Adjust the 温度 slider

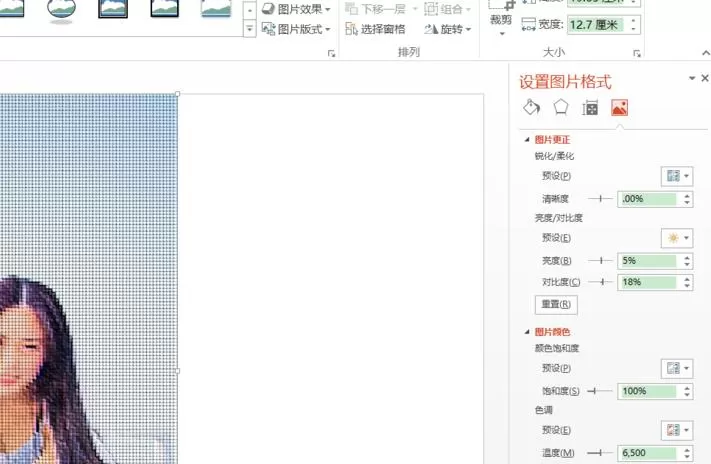(600, 453)
